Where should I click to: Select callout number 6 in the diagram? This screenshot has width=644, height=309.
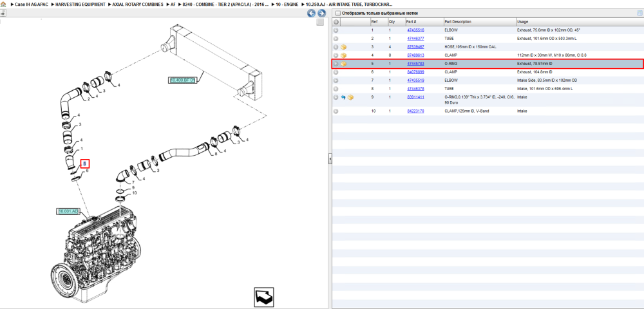(x=87, y=171)
